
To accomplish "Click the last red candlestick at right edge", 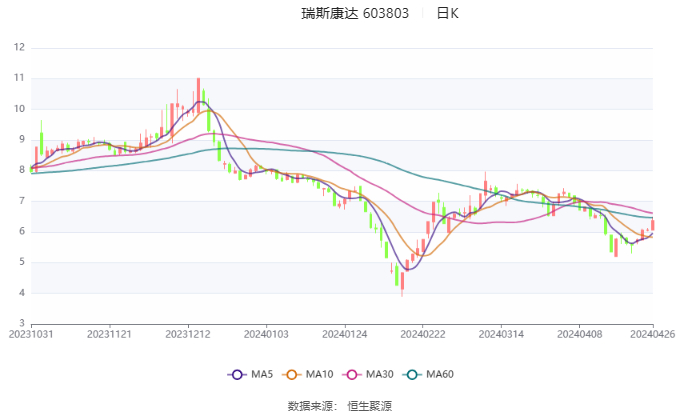I will click(x=653, y=225).
